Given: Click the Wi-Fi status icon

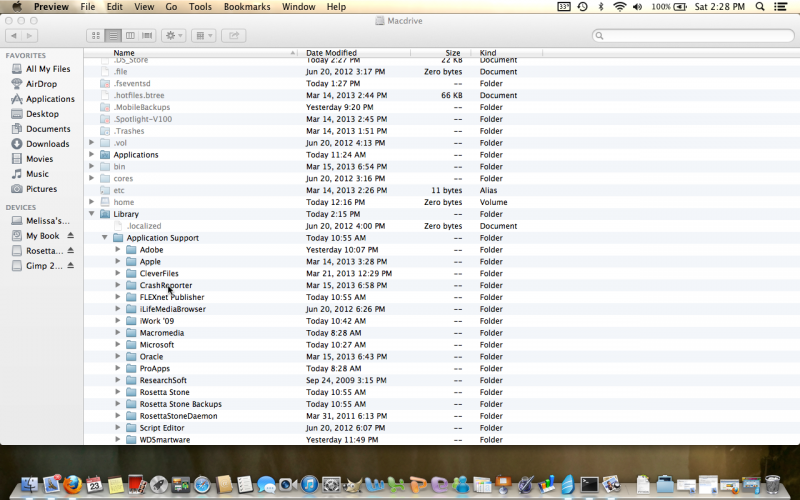Looking at the screenshot, I should [619, 7].
